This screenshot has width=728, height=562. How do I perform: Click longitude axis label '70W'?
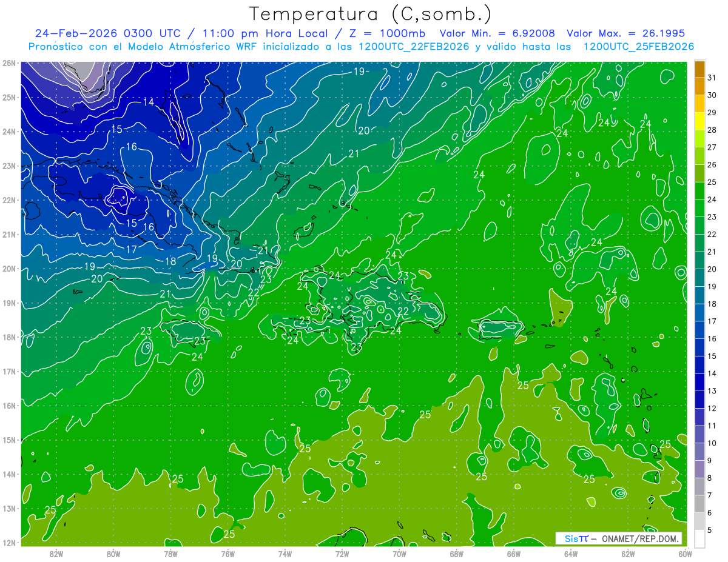[399, 554]
